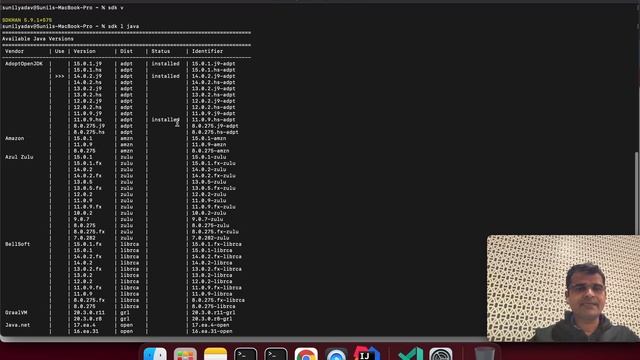The width and height of the screenshot is (640, 360).
Task: Click the presenter webcam thumbnail
Action: [563, 288]
